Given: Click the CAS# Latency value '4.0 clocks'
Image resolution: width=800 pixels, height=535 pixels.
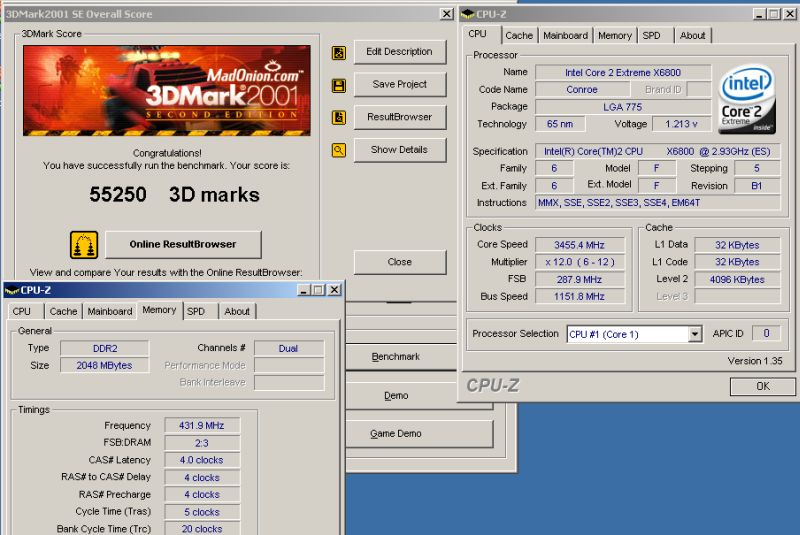Looking at the screenshot, I should [x=202, y=460].
